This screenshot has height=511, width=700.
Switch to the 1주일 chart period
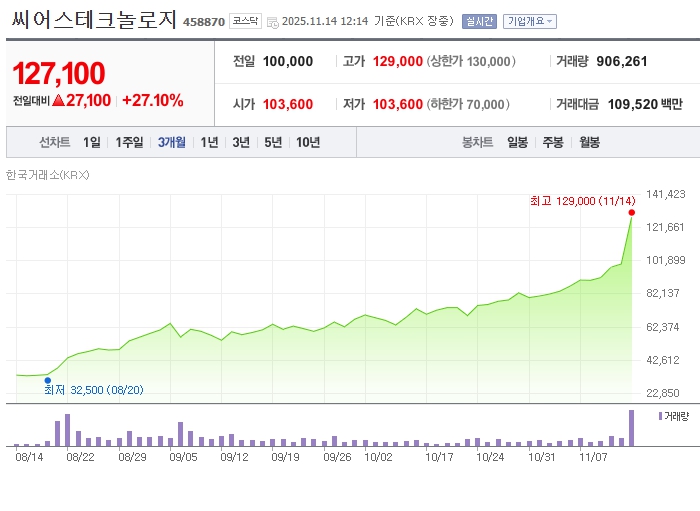[129, 143]
